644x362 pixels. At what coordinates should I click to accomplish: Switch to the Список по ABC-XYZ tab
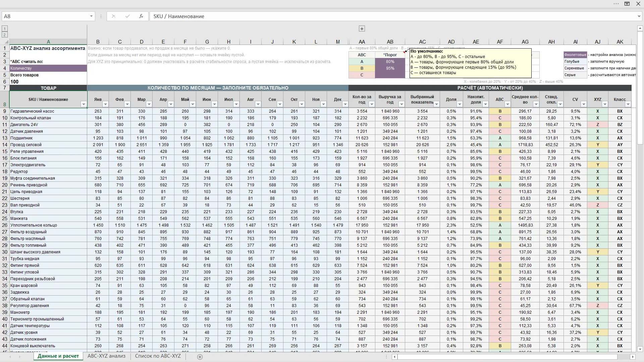[158, 356]
